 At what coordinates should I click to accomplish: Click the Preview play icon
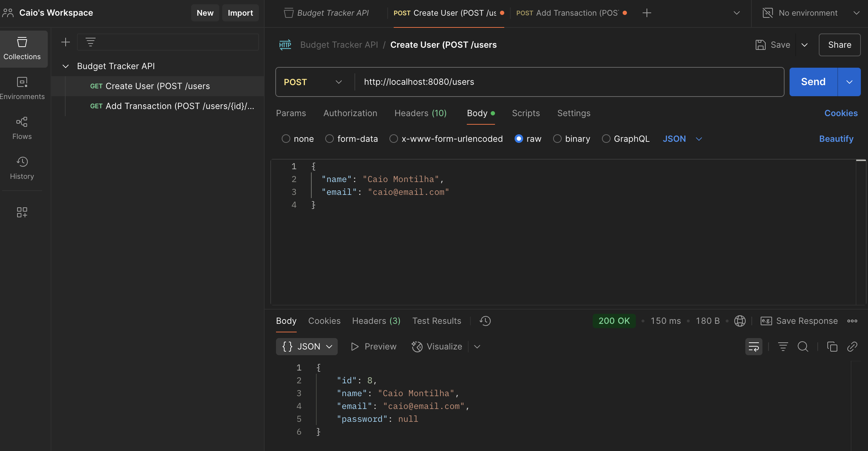355,347
